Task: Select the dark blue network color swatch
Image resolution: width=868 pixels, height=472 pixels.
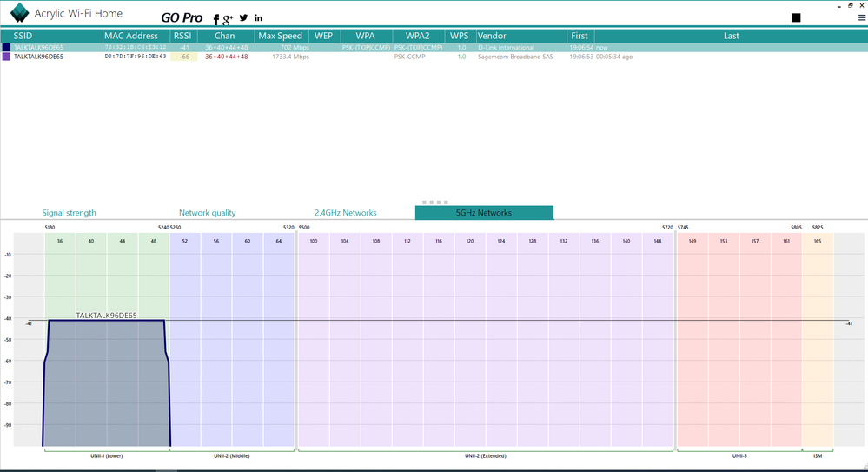Action: coord(7,48)
